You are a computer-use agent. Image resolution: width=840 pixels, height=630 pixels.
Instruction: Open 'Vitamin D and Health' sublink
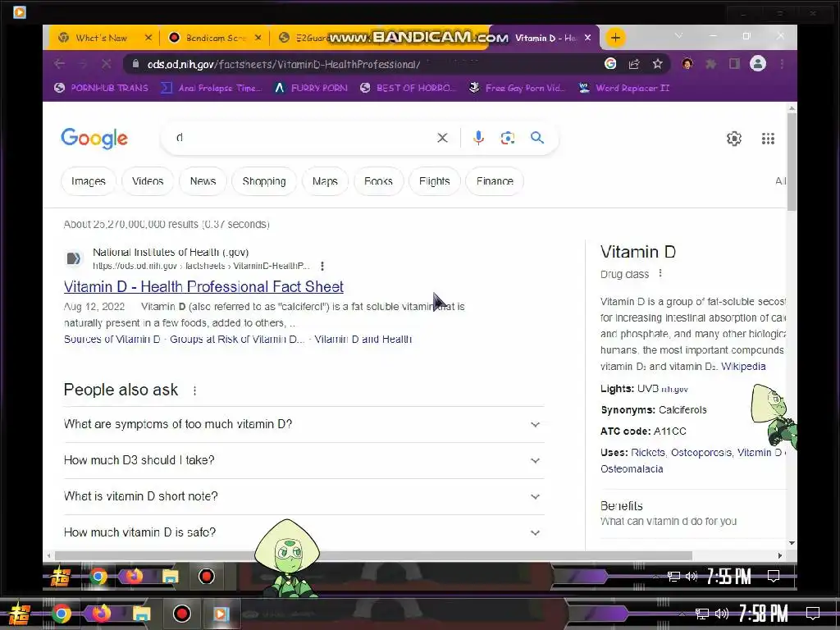coord(363,339)
